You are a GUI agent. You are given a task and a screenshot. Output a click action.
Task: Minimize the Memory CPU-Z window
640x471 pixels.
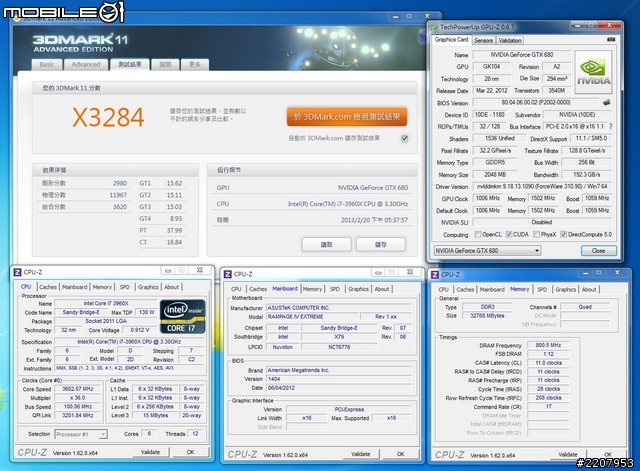[x=585, y=273]
